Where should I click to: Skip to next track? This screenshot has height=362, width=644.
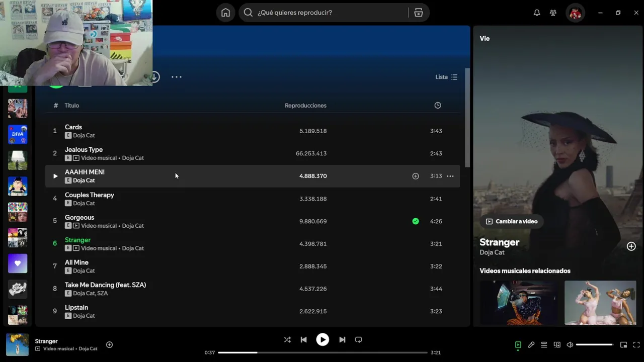pos(342,340)
